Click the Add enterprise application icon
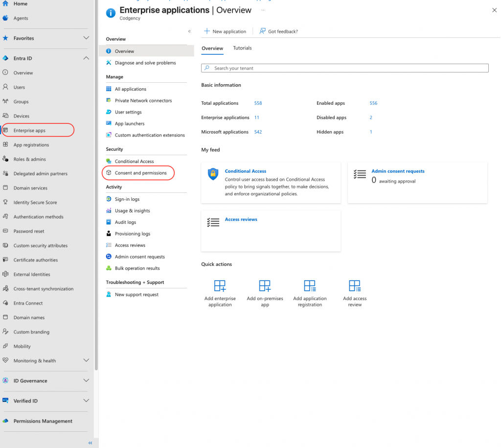The image size is (501, 448). 220,286
